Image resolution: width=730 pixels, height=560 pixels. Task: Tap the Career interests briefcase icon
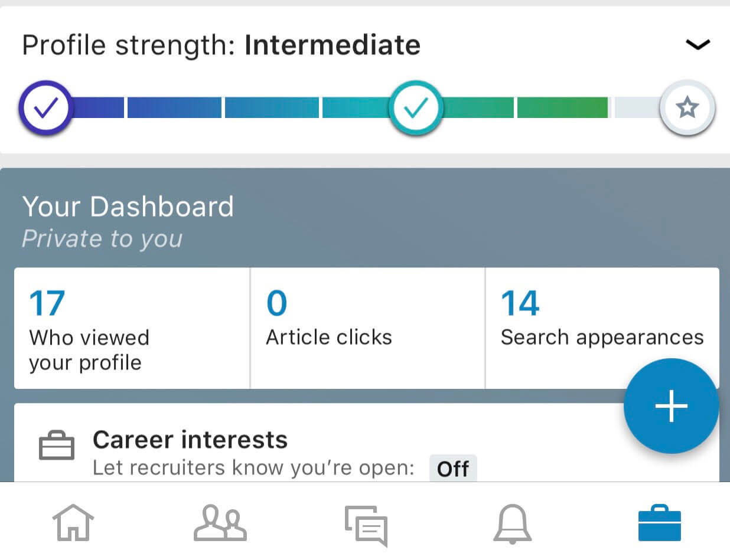(x=57, y=447)
